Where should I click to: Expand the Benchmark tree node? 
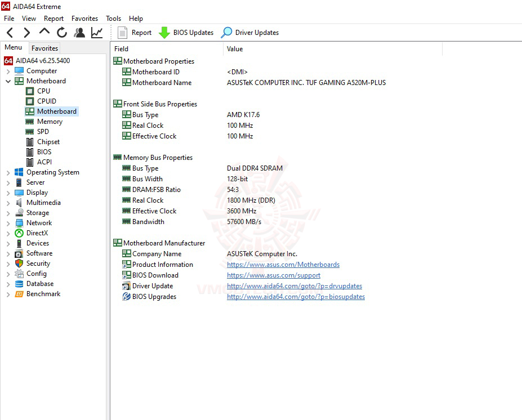point(8,294)
